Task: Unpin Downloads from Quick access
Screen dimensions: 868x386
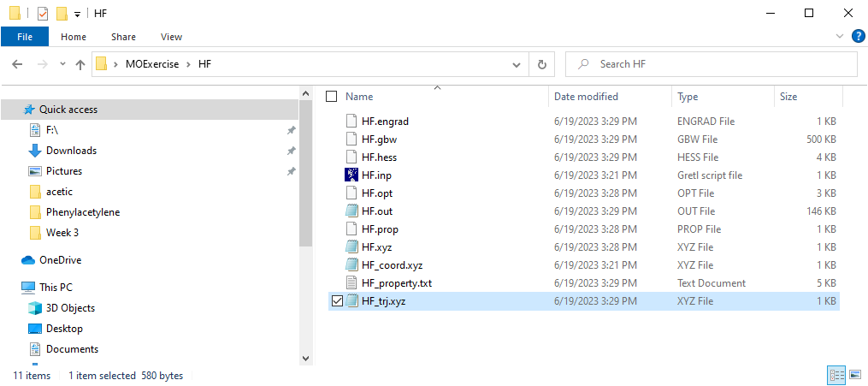Action: [x=291, y=151]
